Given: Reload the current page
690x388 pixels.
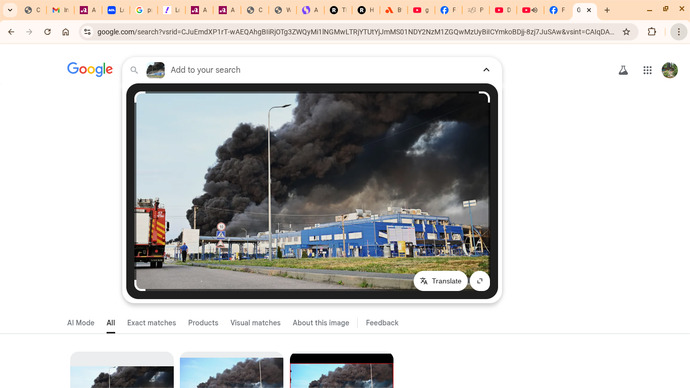Looking at the screenshot, I should [47, 32].
